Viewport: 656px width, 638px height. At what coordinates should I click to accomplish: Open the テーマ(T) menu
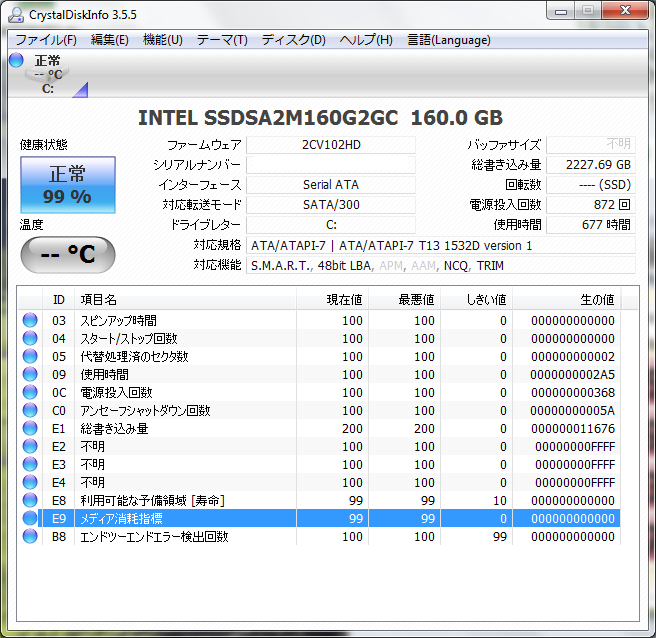[221, 40]
